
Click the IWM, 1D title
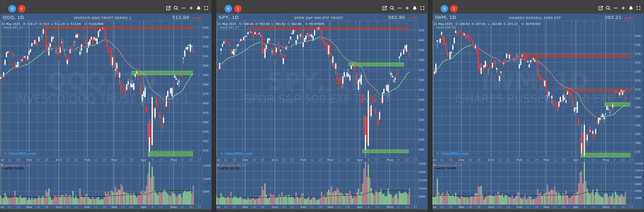click(x=445, y=17)
